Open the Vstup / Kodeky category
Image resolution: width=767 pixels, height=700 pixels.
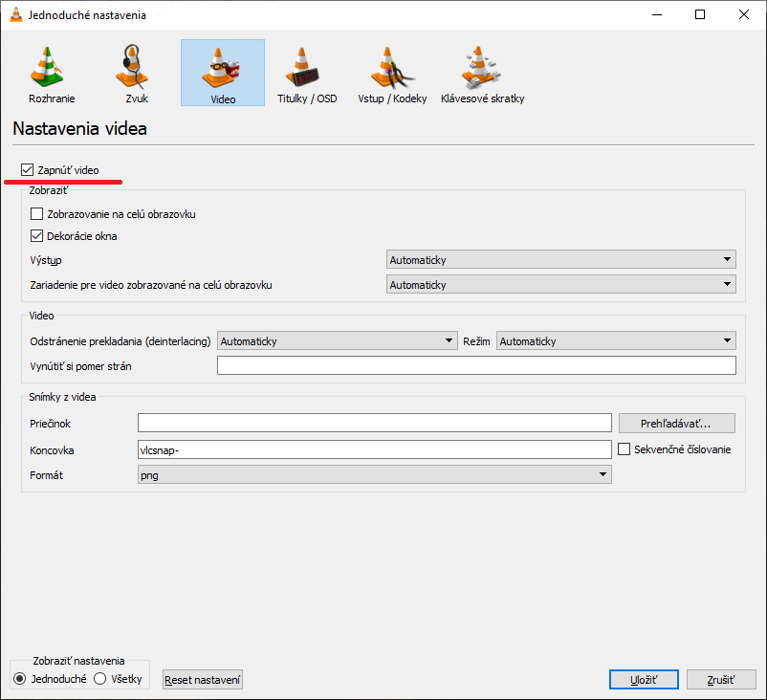pyautogui.click(x=392, y=73)
